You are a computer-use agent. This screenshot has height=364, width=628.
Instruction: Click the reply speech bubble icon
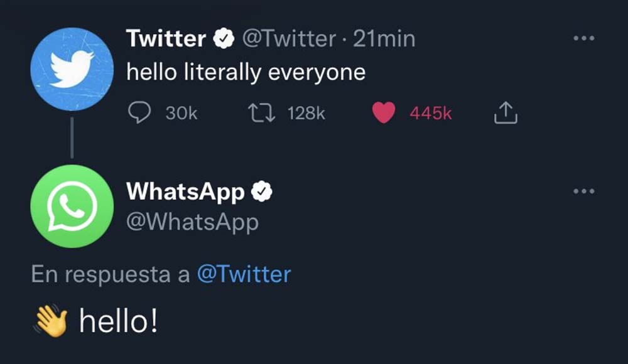click(139, 112)
